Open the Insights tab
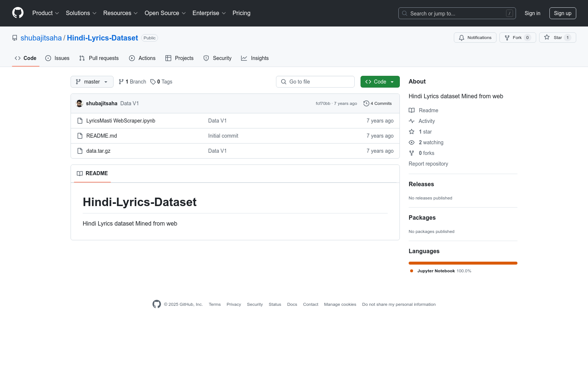This screenshot has width=588, height=368. pyautogui.click(x=255, y=58)
